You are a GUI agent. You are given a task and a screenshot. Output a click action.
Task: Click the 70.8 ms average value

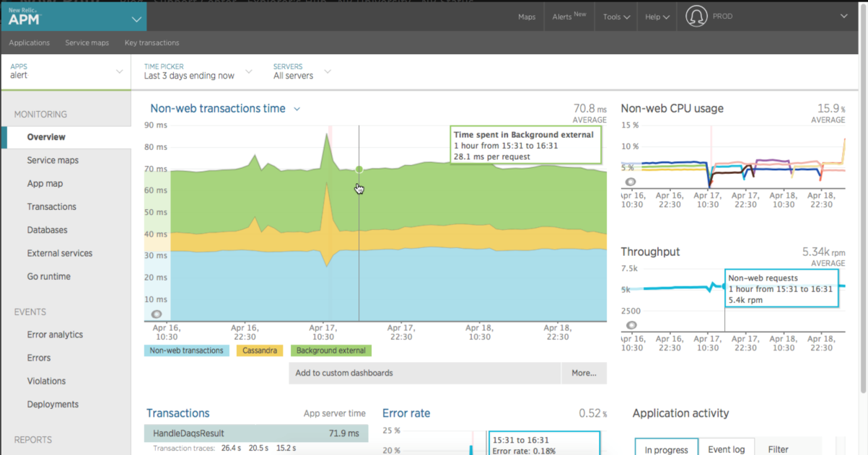[x=589, y=109]
